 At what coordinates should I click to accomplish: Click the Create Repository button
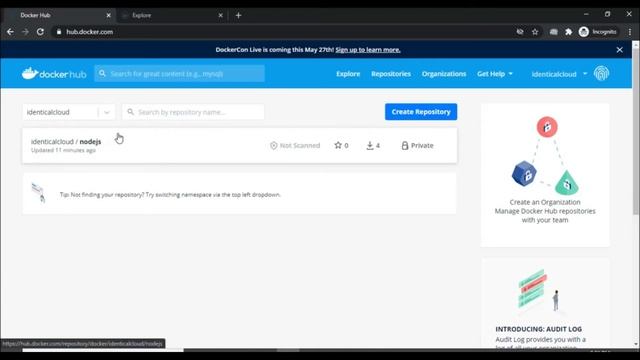[x=421, y=112]
